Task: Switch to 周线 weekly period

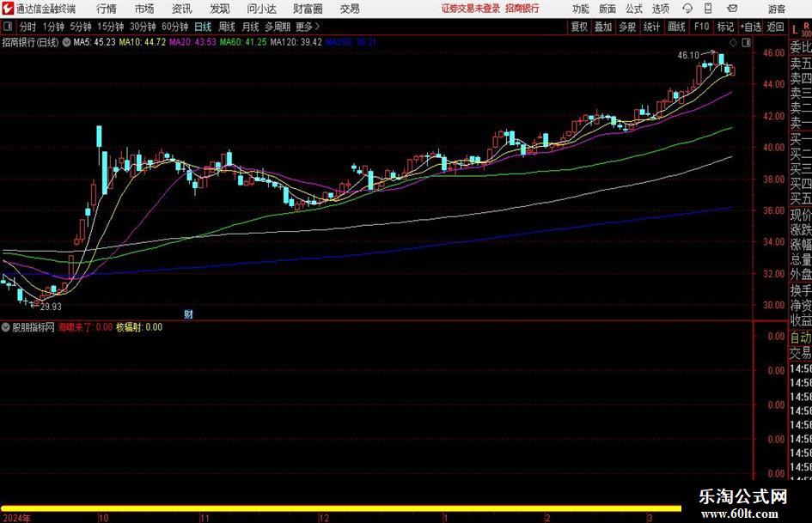Action: (227, 27)
